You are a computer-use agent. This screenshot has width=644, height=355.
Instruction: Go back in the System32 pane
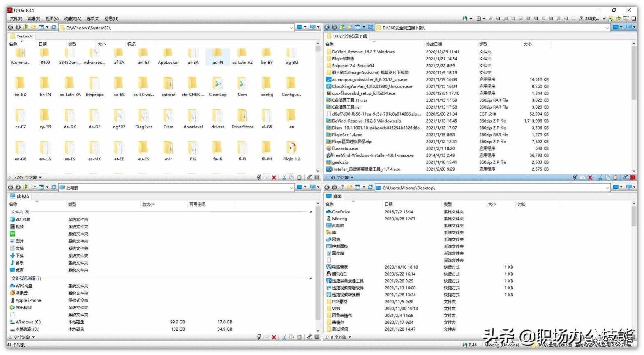11,27
